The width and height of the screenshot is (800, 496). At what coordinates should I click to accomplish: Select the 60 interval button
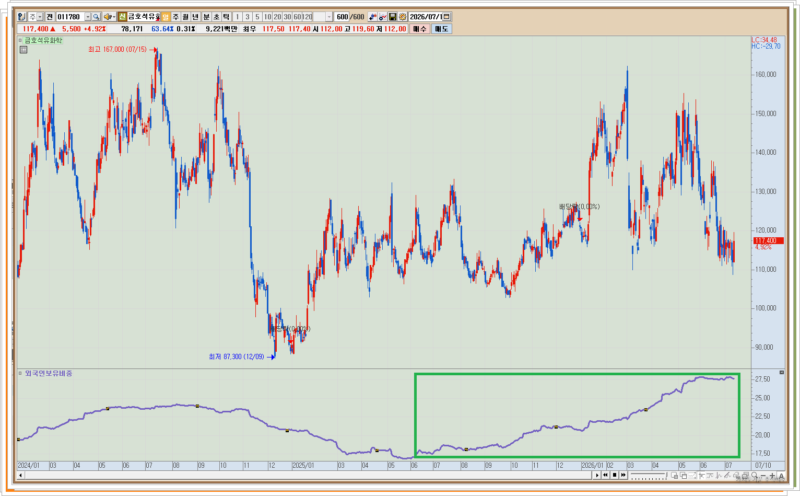coord(297,17)
